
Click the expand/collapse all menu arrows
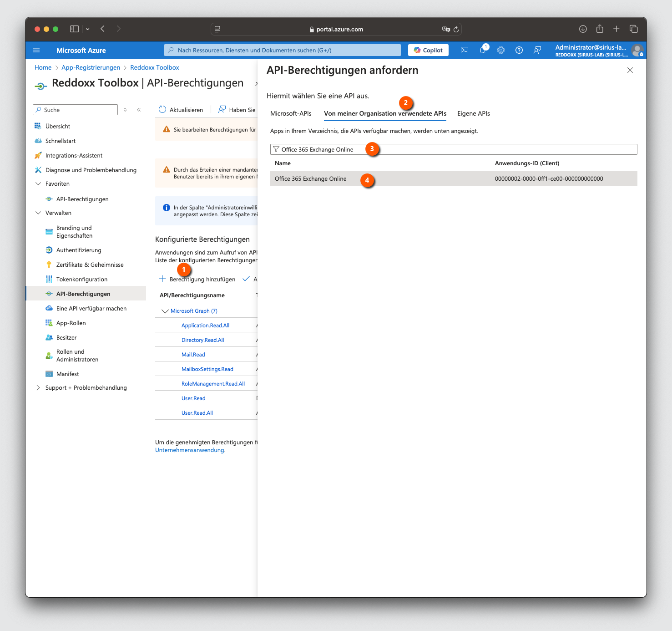125,110
